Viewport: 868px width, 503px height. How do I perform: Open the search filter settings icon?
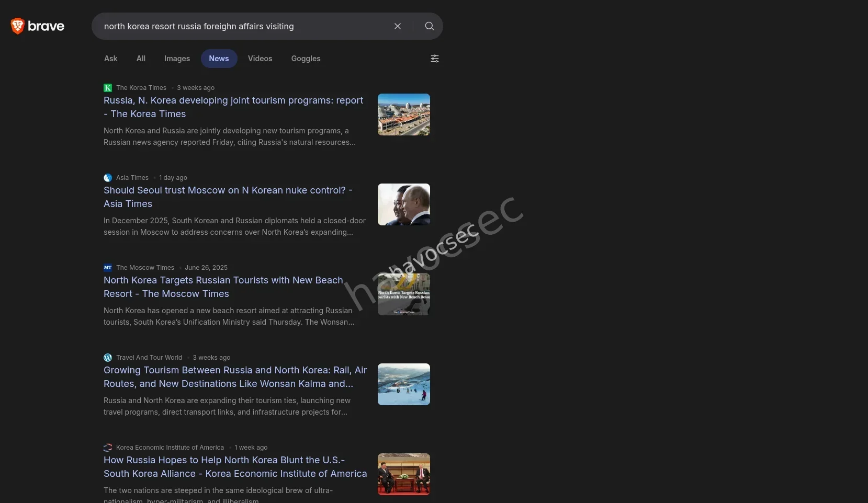pos(434,59)
